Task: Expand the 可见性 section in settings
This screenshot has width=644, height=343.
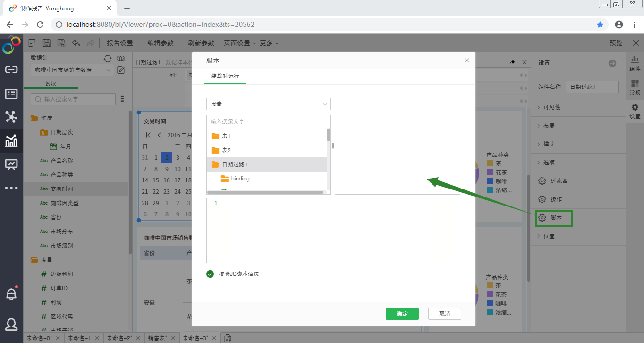Action: pos(551,107)
